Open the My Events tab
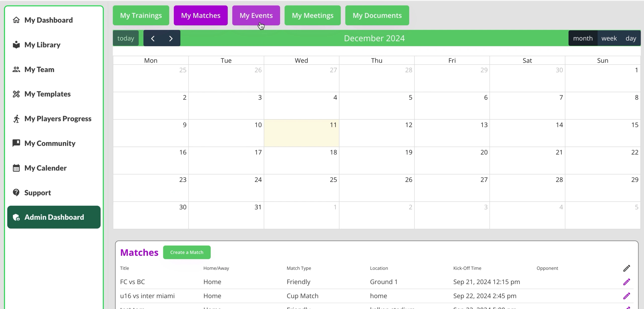644x309 pixels. coord(256,15)
